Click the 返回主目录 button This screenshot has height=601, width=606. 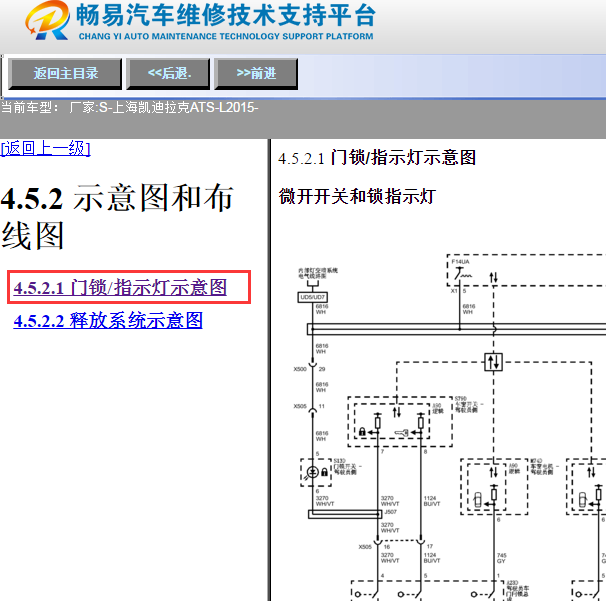click(x=65, y=74)
